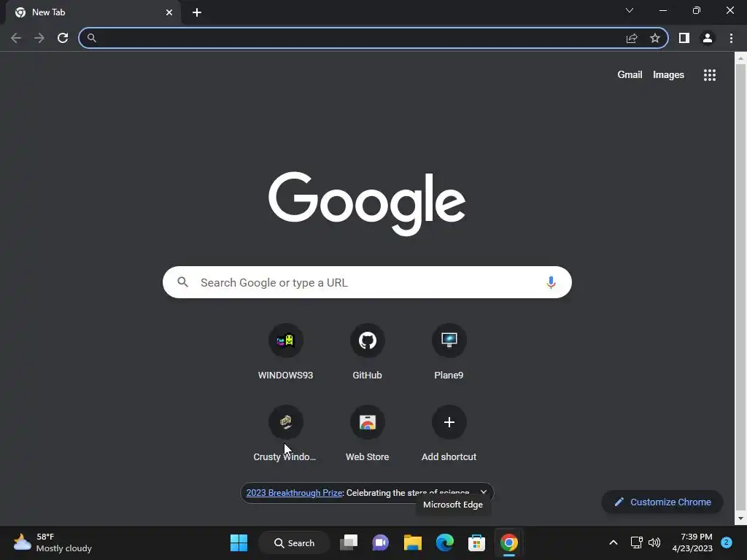Select the New Tab tab
The image size is (747, 560).
(x=93, y=12)
